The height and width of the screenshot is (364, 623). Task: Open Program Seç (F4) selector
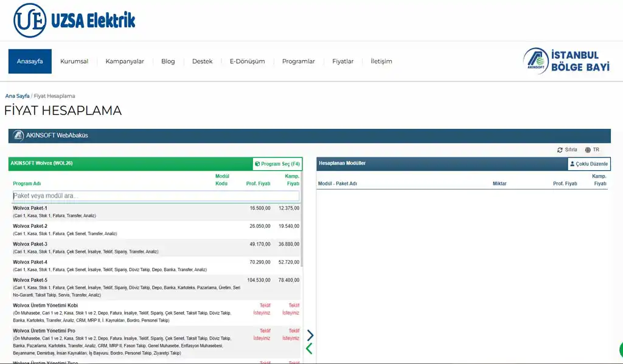coord(277,164)
